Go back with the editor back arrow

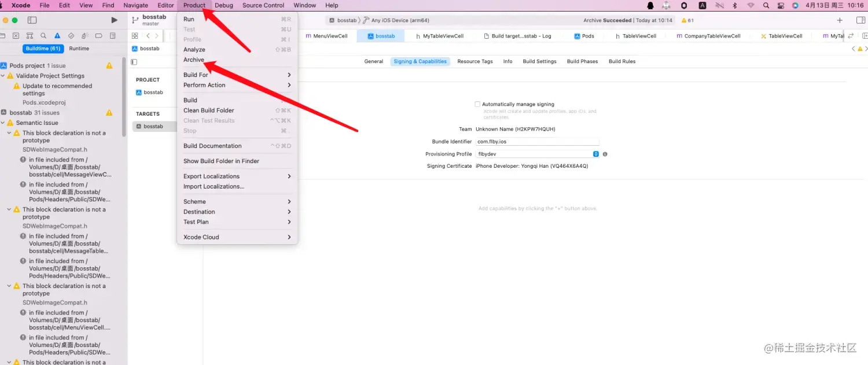point(148,36)
